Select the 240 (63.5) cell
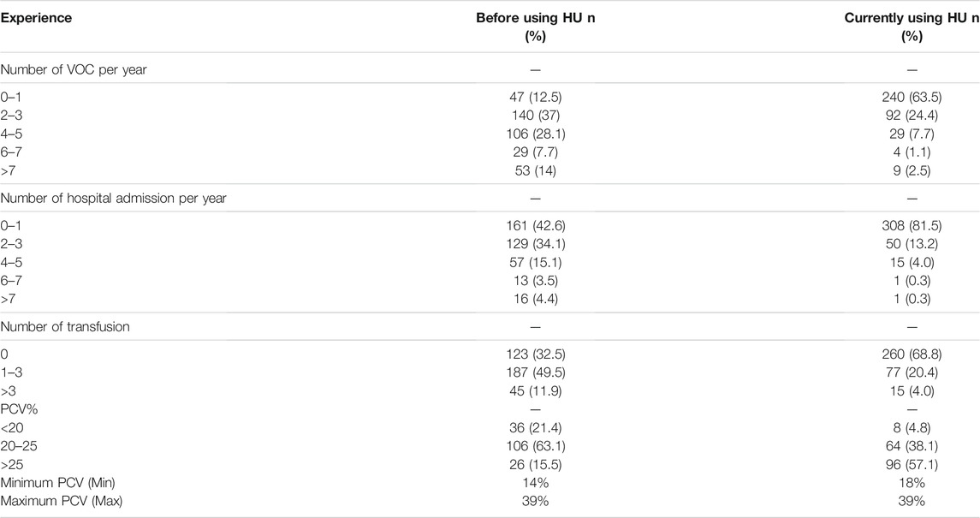Screen dimensions: 980x518 pyautogui.click(x=912, y=97)
